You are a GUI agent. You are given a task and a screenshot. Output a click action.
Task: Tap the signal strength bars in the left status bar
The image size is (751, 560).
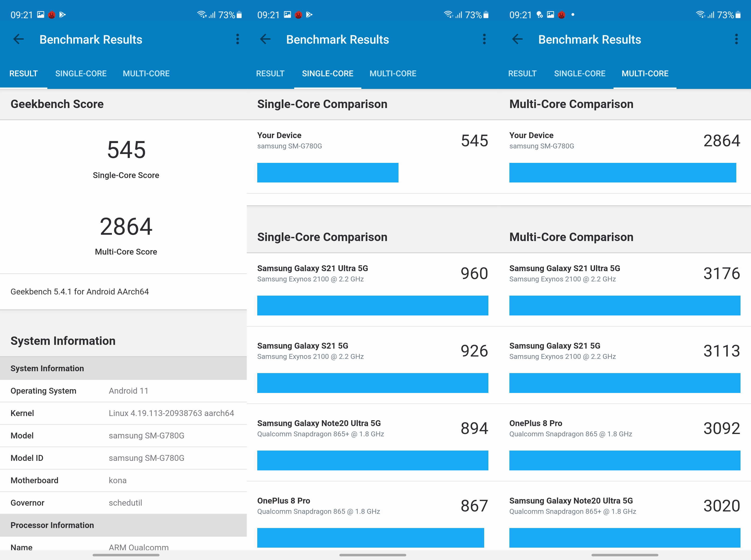[x=212, y=15]
